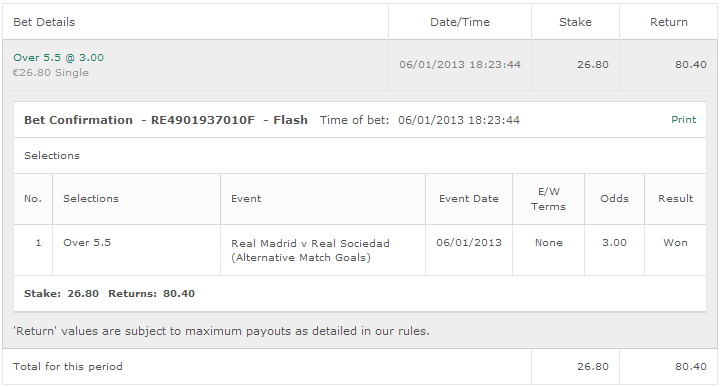Click the Return column header

(669, 22)
